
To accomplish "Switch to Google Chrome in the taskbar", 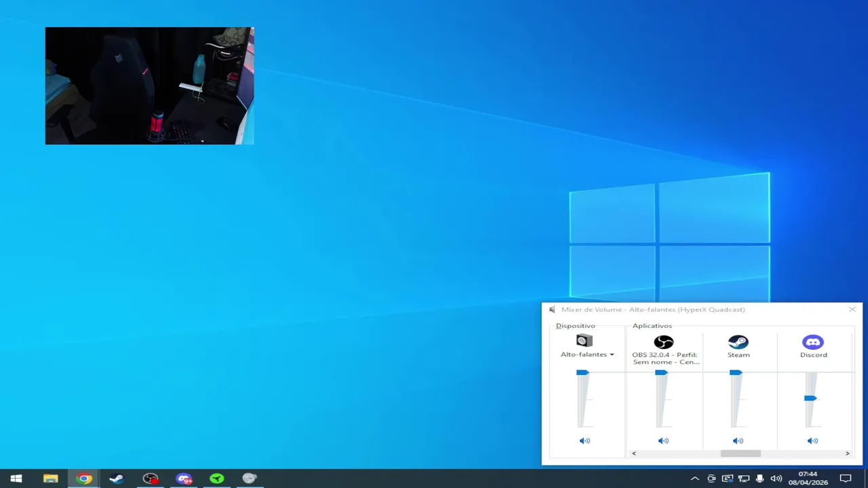I will [x=84, y=479].
